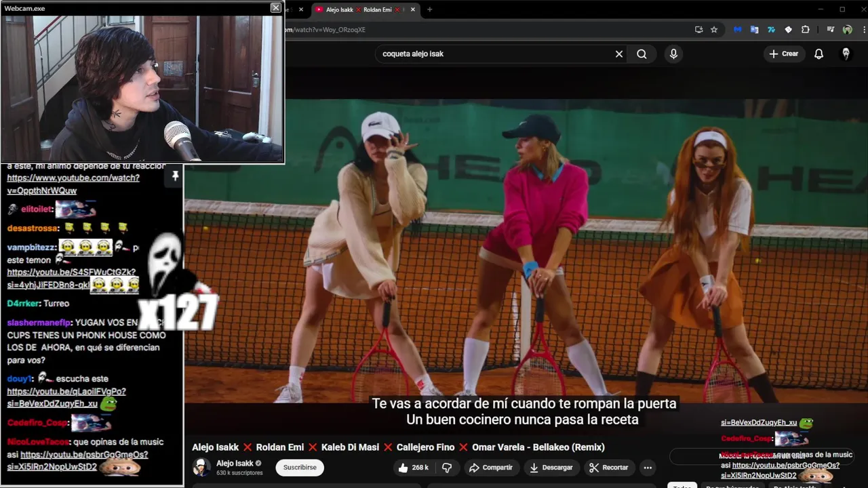The image size is (868, 488).
Task: Open more actions three-dot menu
Action: (x=648, y=468)
